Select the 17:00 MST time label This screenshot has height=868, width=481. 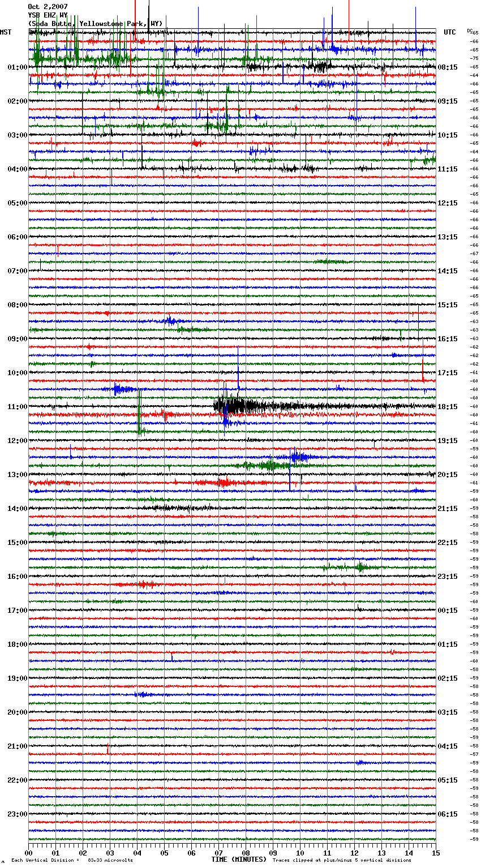[18, 611]
